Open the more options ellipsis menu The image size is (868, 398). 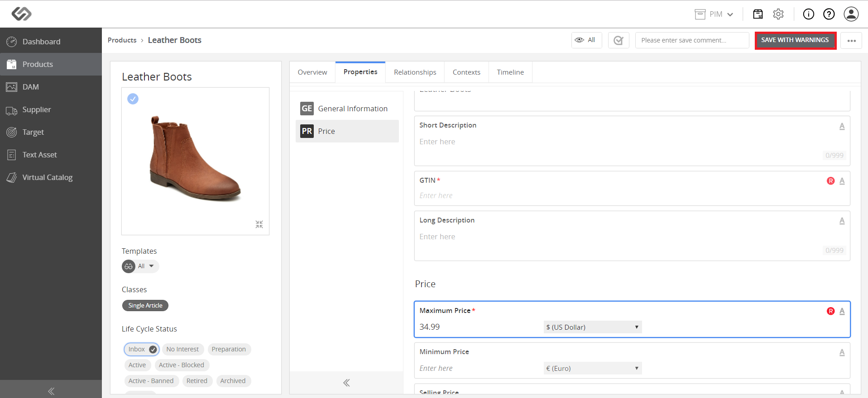click(851, 40)
